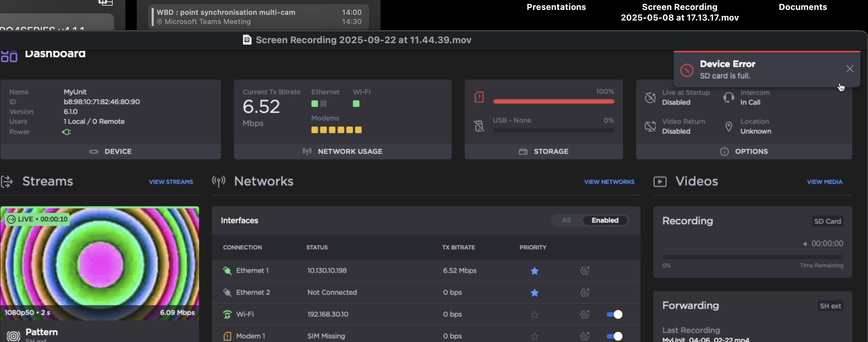Disable the Modem 1 toggle switch

point(614,336)
